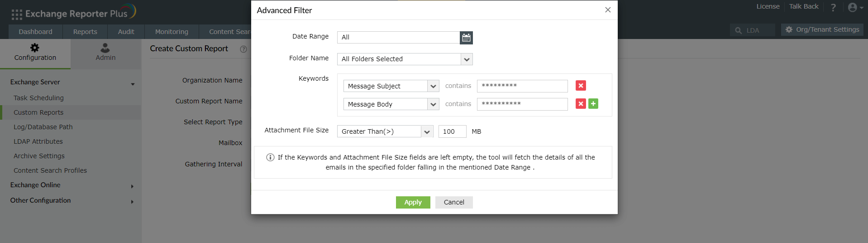
Task: Close the Advanced Filter dialog
Action: pyautogui.click(x=608, y=10)
